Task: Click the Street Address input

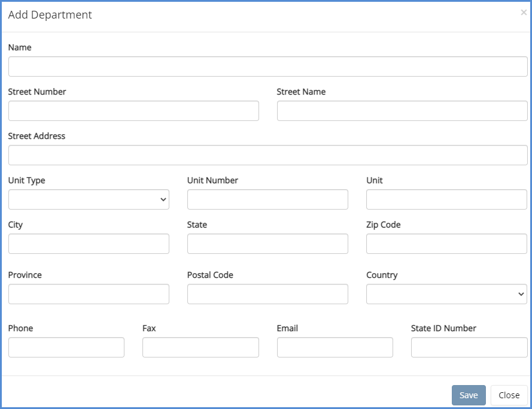Action: click(267, 155)
